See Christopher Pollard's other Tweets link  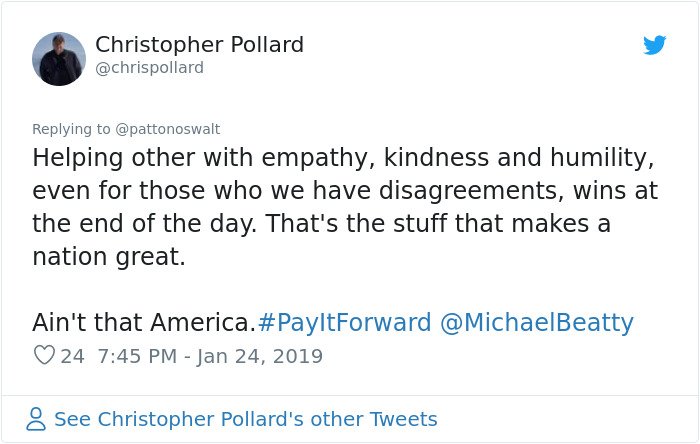(246, 419)
